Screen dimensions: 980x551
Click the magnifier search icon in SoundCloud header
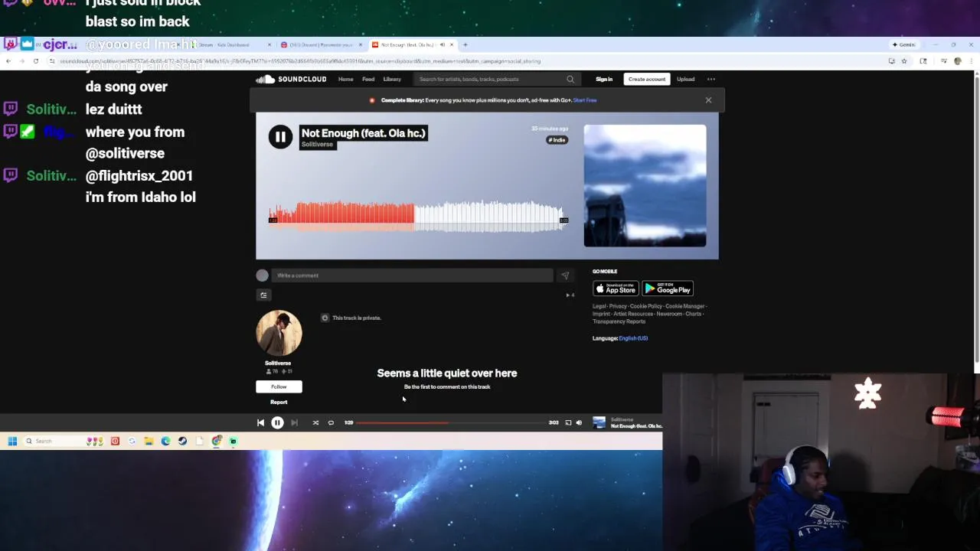570,79
